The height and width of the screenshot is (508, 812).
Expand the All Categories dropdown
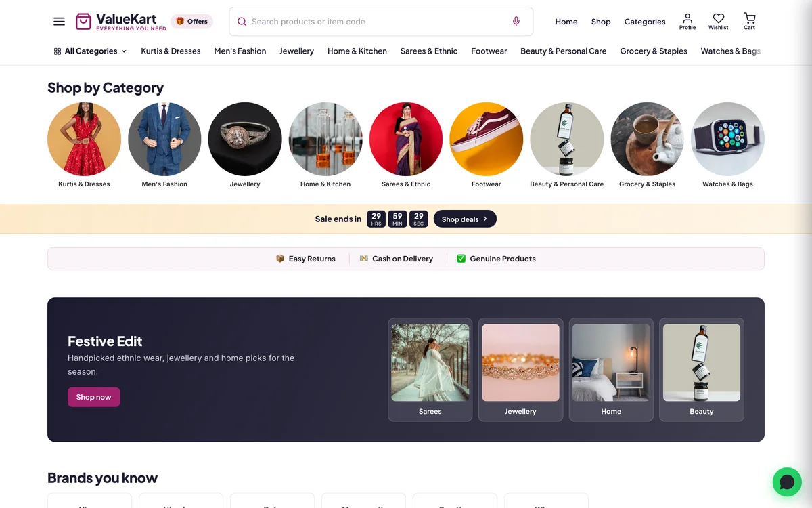point(90,51)
